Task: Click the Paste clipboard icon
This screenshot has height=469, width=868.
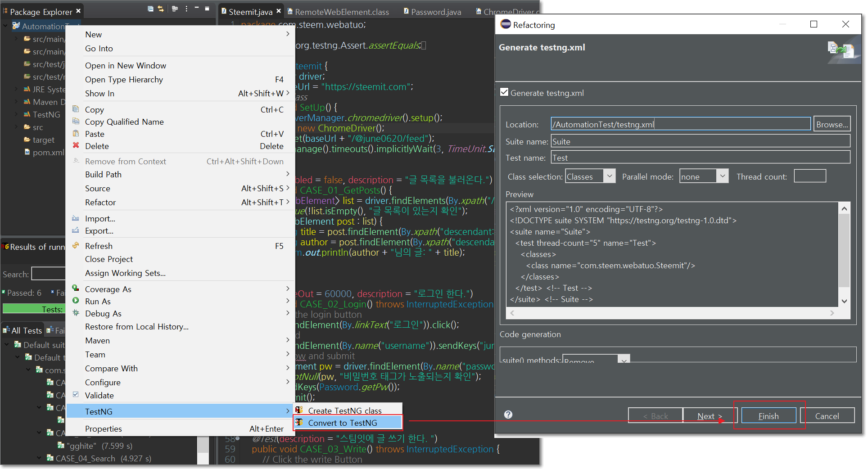Action: pyautogui.click(x=76, y=134)
